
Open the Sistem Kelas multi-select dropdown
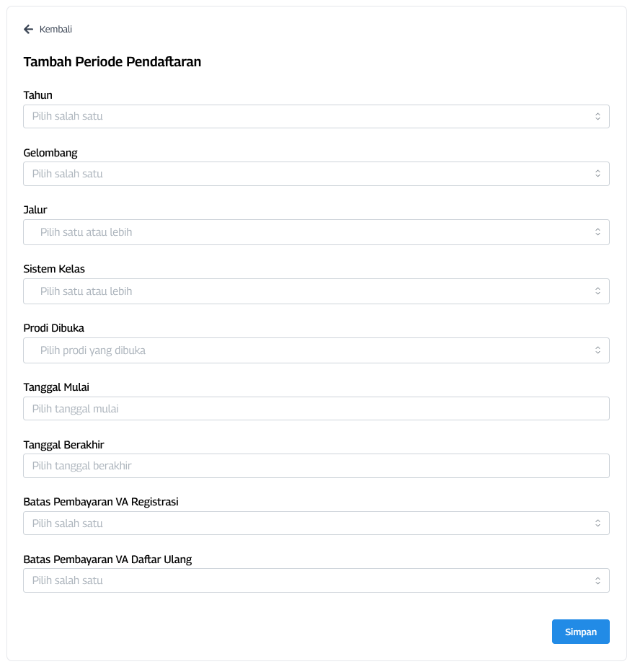(310, 291)
